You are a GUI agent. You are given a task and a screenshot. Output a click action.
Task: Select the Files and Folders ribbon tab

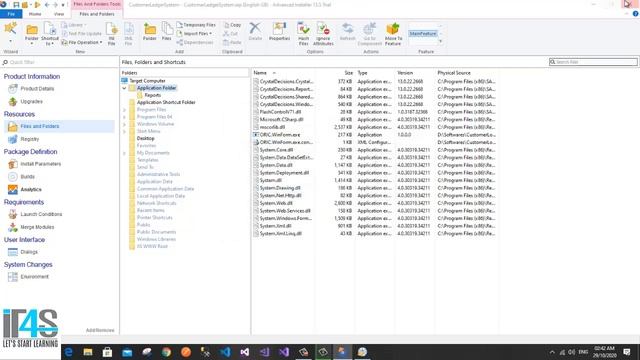point(97,14)
